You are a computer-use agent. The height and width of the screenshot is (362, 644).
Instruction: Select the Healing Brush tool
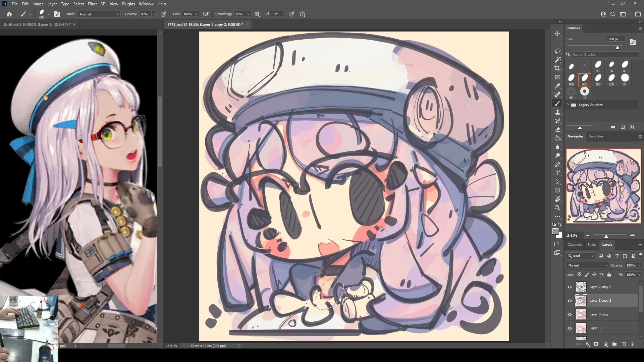(557, 95)
